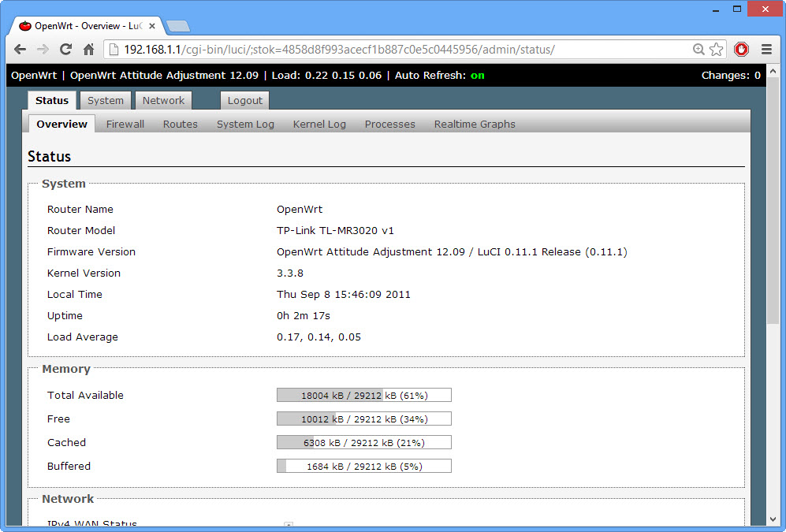Switch to the Routes subtab
This screenshot has height=532, width=786.
pos(181,124)
